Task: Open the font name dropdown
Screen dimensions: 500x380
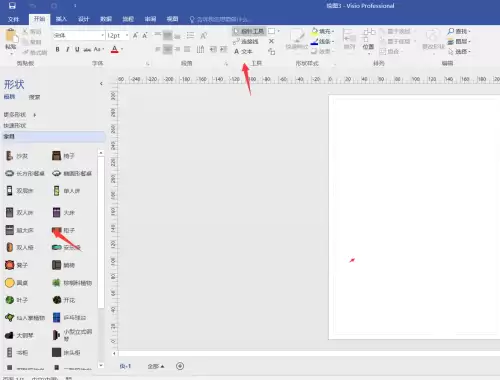Action: pos(79,35)
